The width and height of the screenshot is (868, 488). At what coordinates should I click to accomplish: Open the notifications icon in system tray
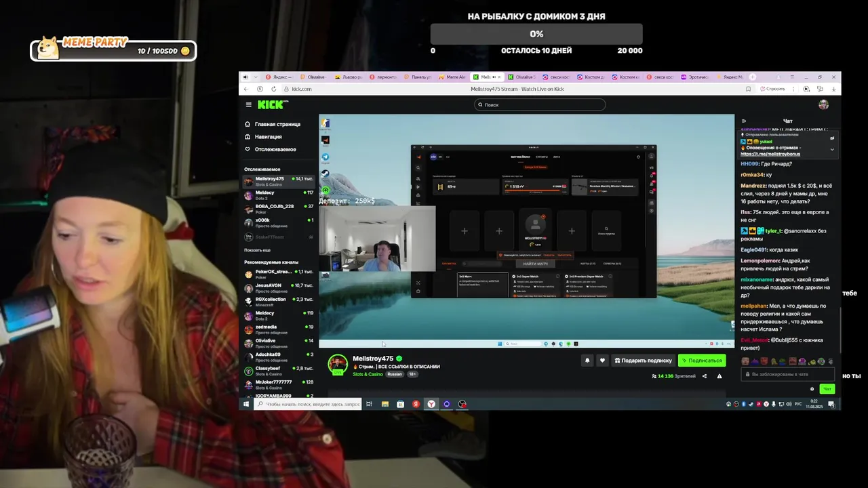[831, 404]
